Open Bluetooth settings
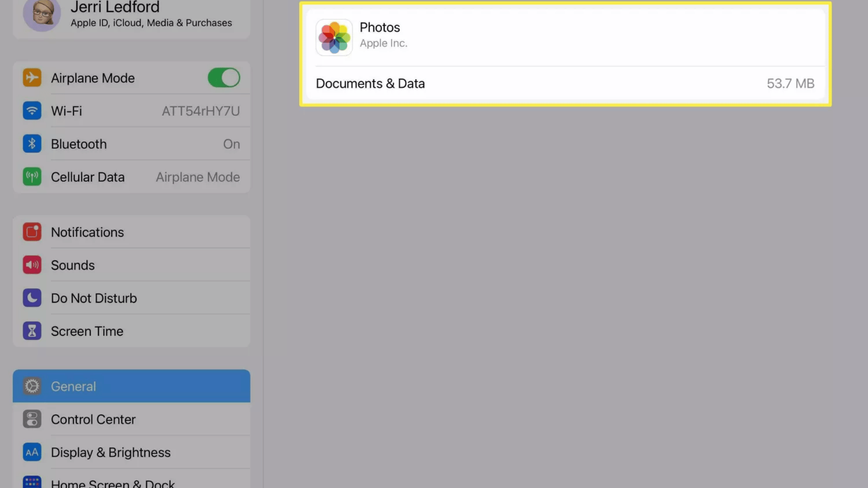The image size is (868, 488). click(x=132, y=144)
